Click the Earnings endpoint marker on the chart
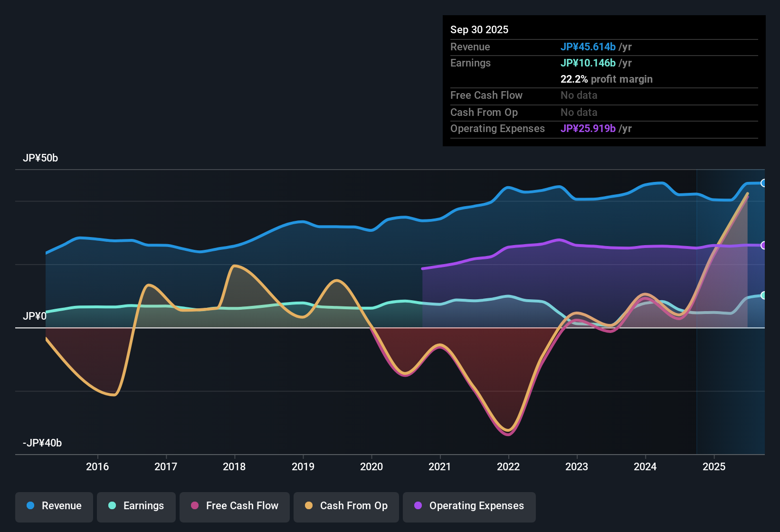 click(764, 295)
